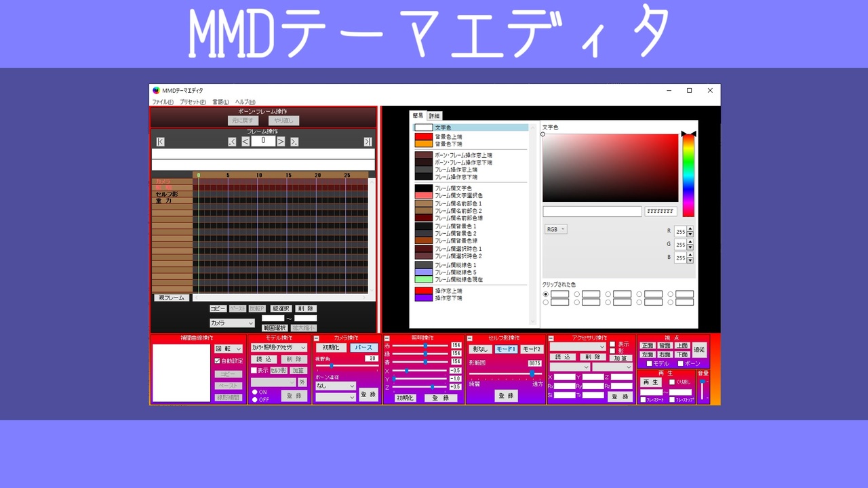Open カメラ・照明・アクセサリ model dropdown
Viewport: 868px width, 488px height.
(x=279, y=348)
